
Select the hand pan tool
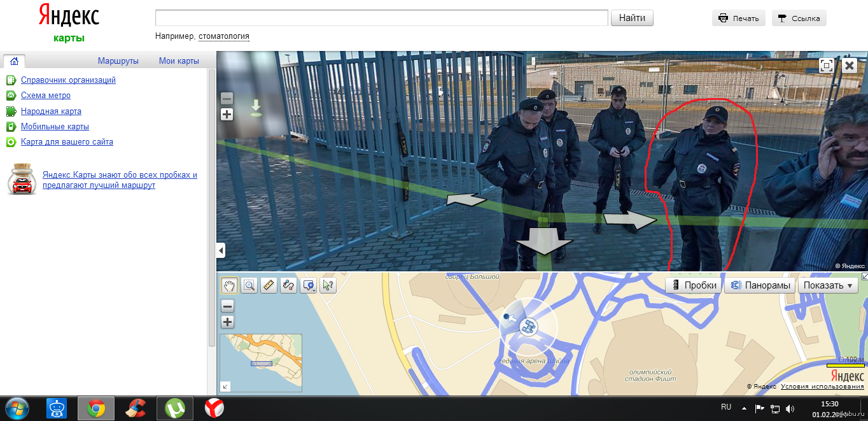pyautogui.click(x=229, y=285)
